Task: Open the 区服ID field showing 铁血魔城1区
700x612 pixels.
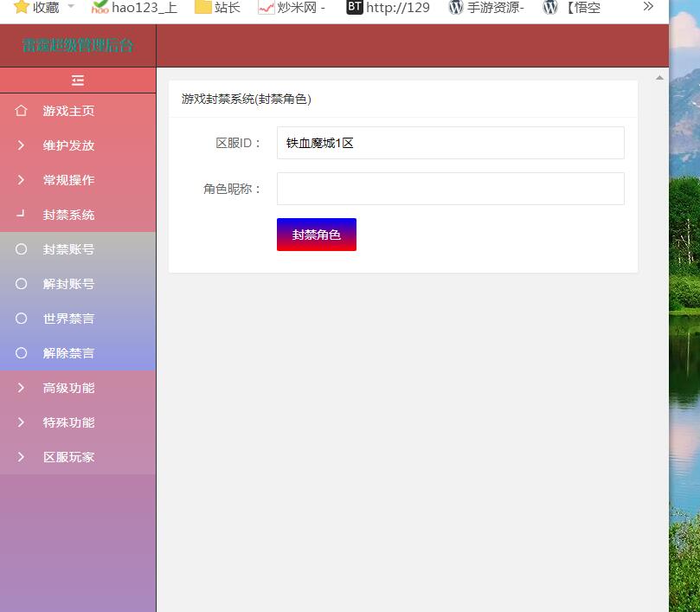Action: tap(450, 143)
